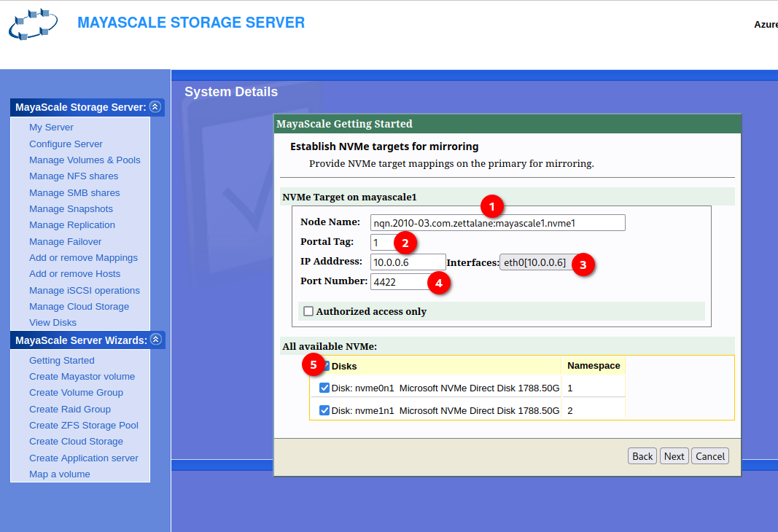
Task: Open the eth0[10.0.0.6] interfaces dropdown
Action: (535, 262)
